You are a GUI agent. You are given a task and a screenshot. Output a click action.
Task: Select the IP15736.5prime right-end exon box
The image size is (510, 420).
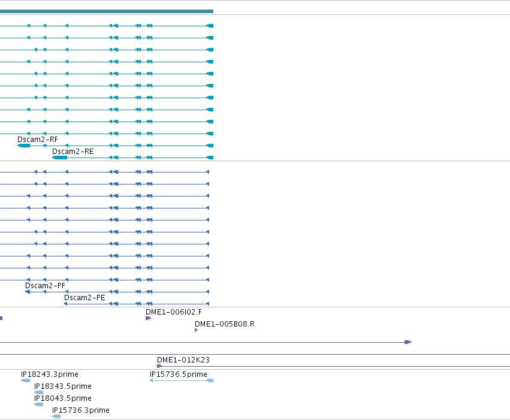(x=210, y=380)
